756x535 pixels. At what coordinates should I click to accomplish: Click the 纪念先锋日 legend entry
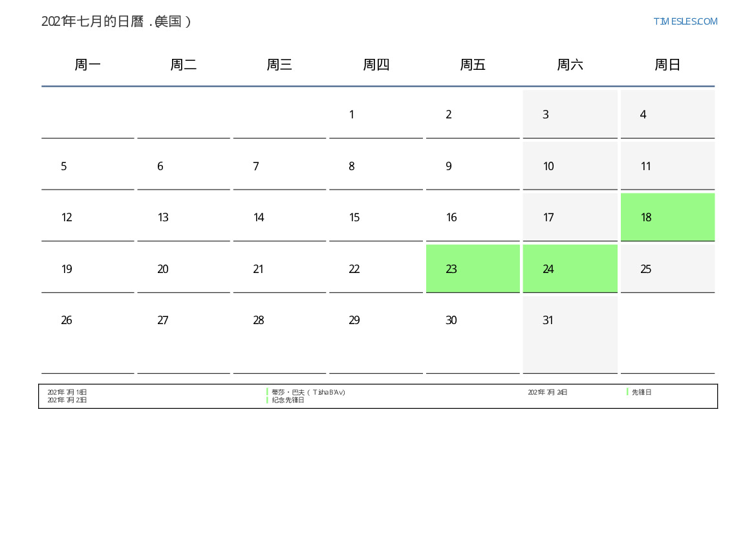tap(288, 400)
